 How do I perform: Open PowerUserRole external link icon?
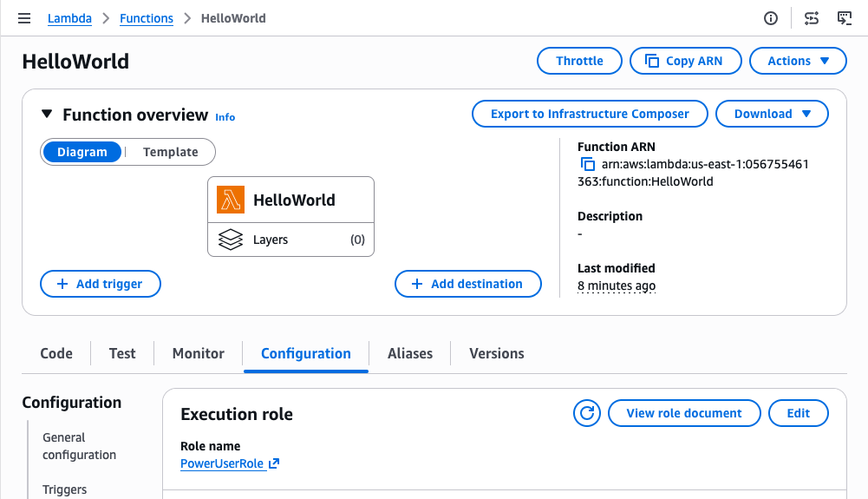[x=274, y=463]
